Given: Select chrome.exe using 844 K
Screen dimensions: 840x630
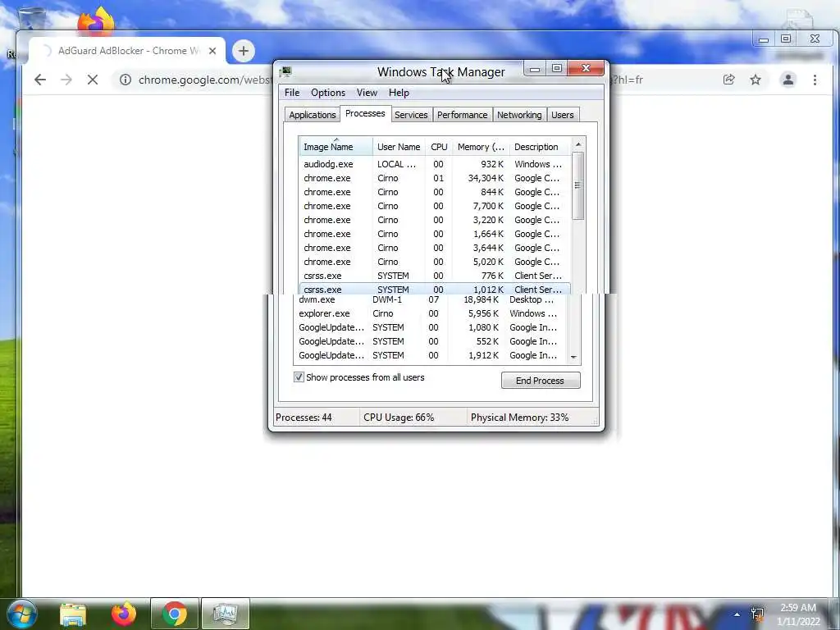Looking at the screenshot, I should (x=435, y=192).
